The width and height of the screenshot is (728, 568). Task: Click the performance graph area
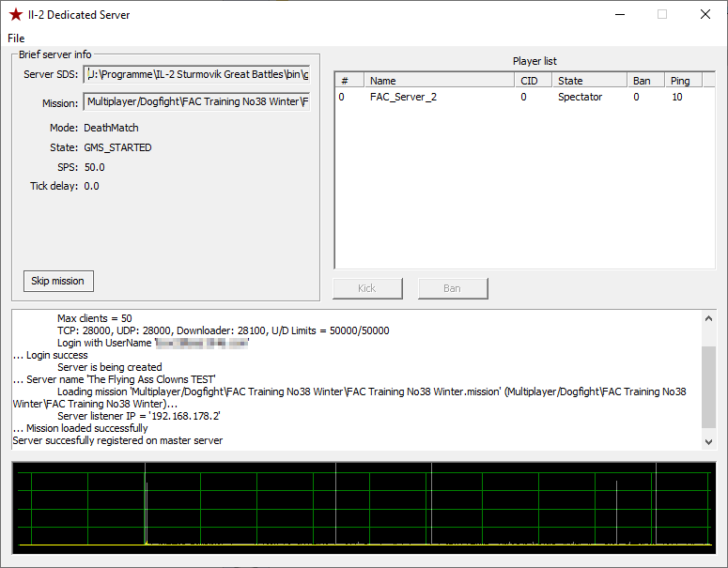tap(364, 508)
